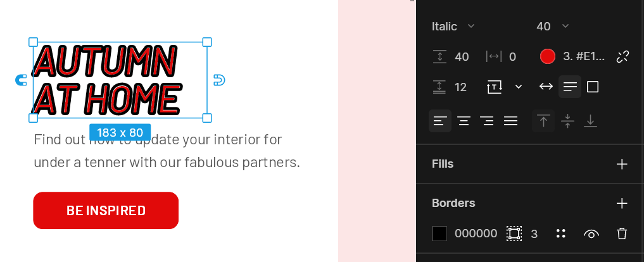644x262 pixels.
Task: Hide the 000000 border with eye icon
Action: click(591, 234)
